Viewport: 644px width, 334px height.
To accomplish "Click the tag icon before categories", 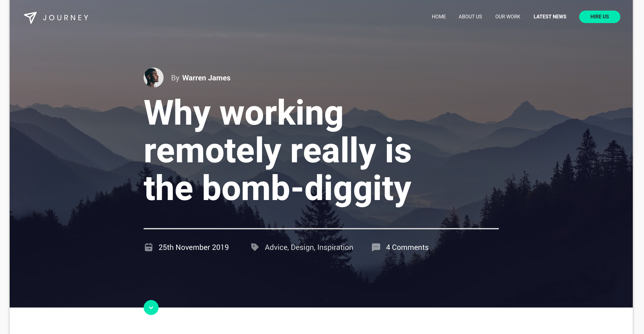I will (255, 247).
